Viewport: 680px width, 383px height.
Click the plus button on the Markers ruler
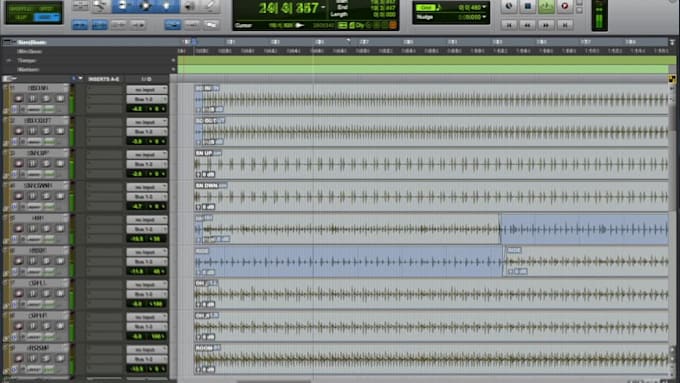pos(173,69)
